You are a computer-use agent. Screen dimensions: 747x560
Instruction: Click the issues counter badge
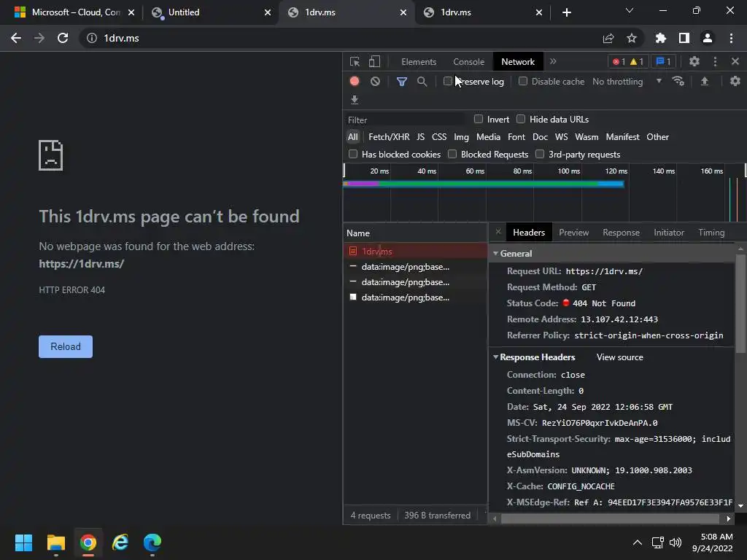click(663, 62)
